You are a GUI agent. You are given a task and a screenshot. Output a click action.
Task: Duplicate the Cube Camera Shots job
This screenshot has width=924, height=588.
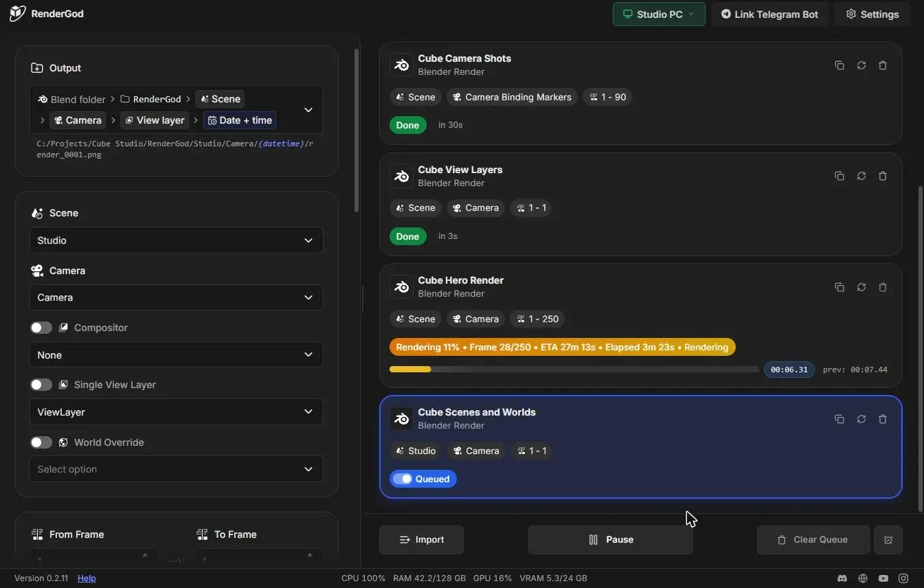click(x=840, y=65)
